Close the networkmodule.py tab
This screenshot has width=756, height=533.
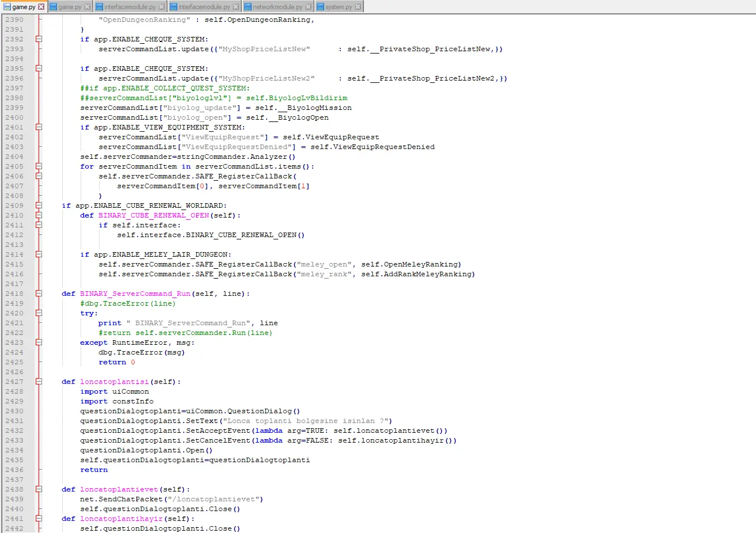(x=309, y=7)
